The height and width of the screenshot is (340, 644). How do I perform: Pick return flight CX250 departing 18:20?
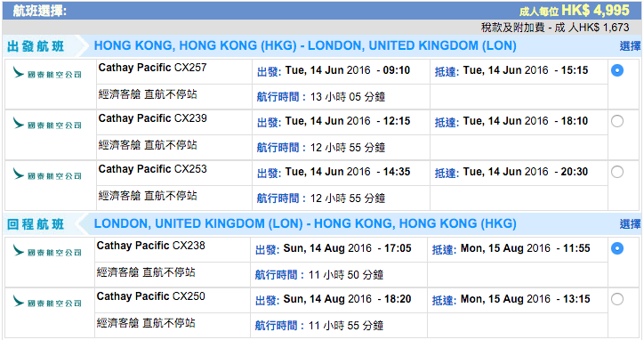point(617,299)
